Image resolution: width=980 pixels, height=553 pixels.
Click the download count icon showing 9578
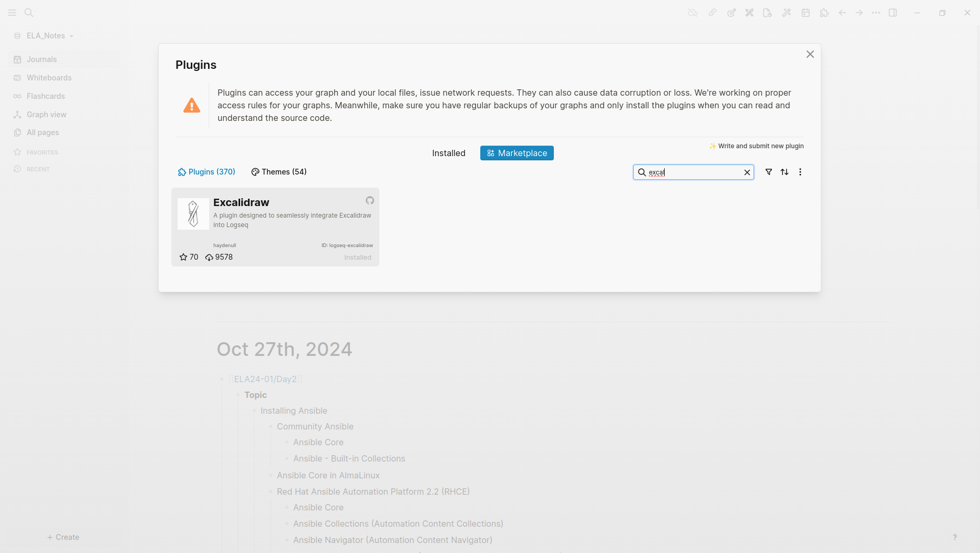point(209,257)
